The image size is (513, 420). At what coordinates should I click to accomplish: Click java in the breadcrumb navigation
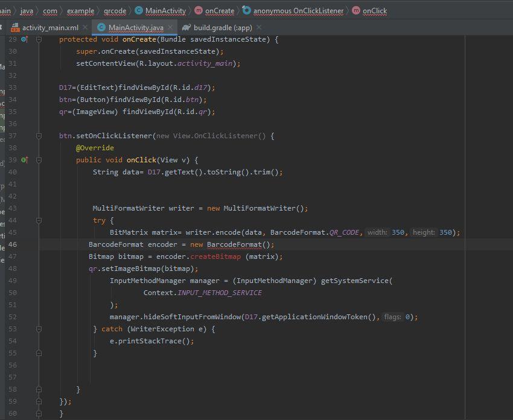pyautogui.click(x=26, y=10)
